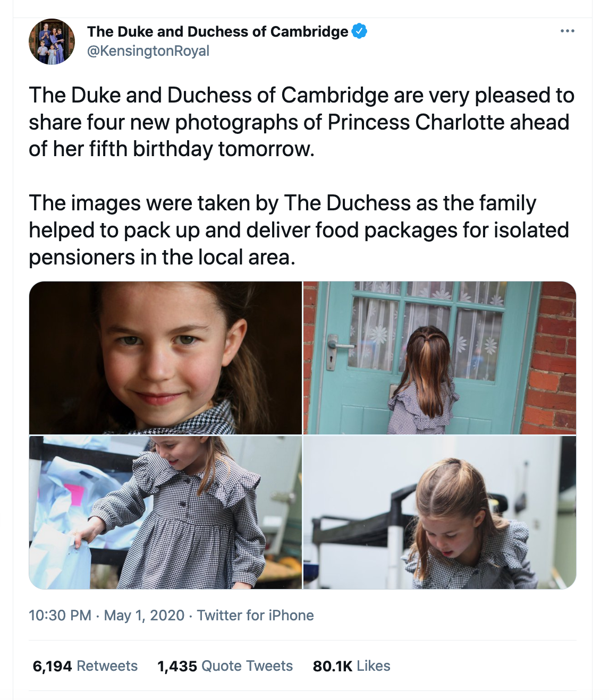Show the 1,435 Quote Tweets

(x=225, y=666)
